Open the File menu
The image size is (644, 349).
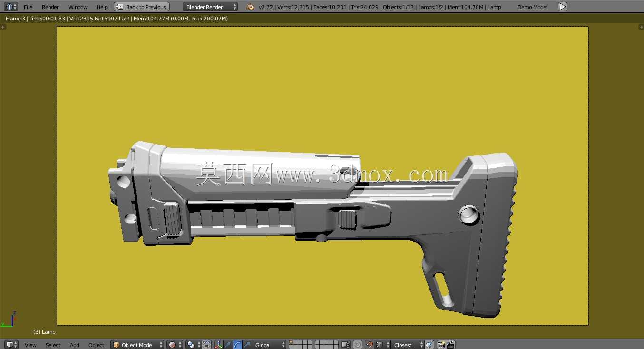tap(28, 7)
